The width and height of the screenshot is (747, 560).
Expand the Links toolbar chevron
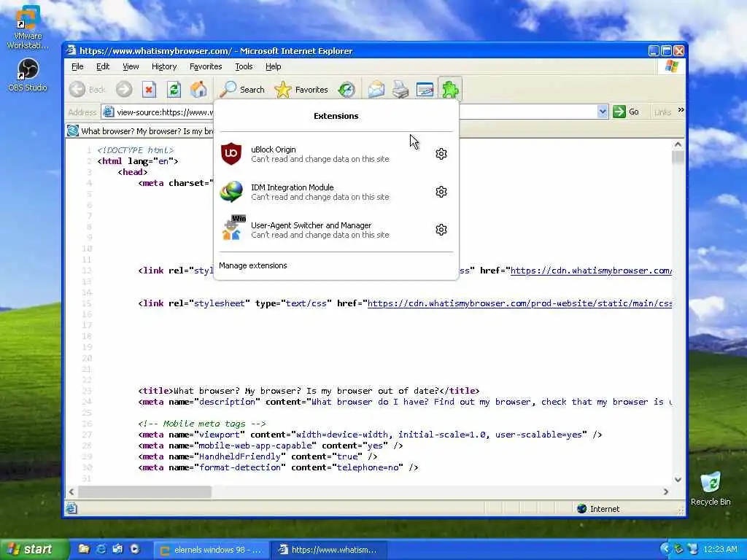(681, 110)
